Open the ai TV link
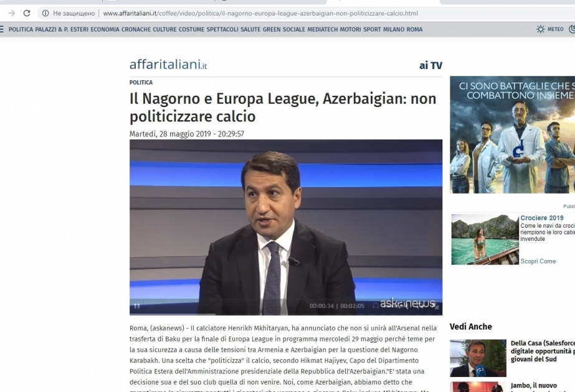Viewport: 575px width, 392px height. point(430,65)
